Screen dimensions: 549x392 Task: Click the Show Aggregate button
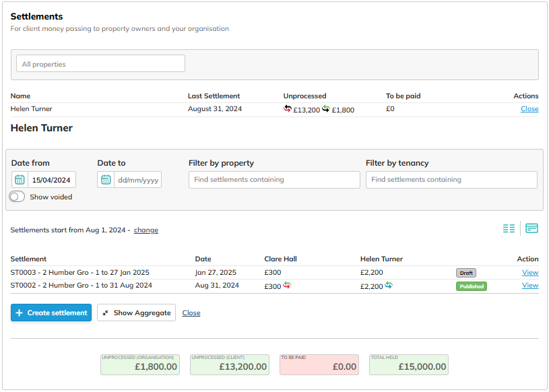tap(136, 313)
